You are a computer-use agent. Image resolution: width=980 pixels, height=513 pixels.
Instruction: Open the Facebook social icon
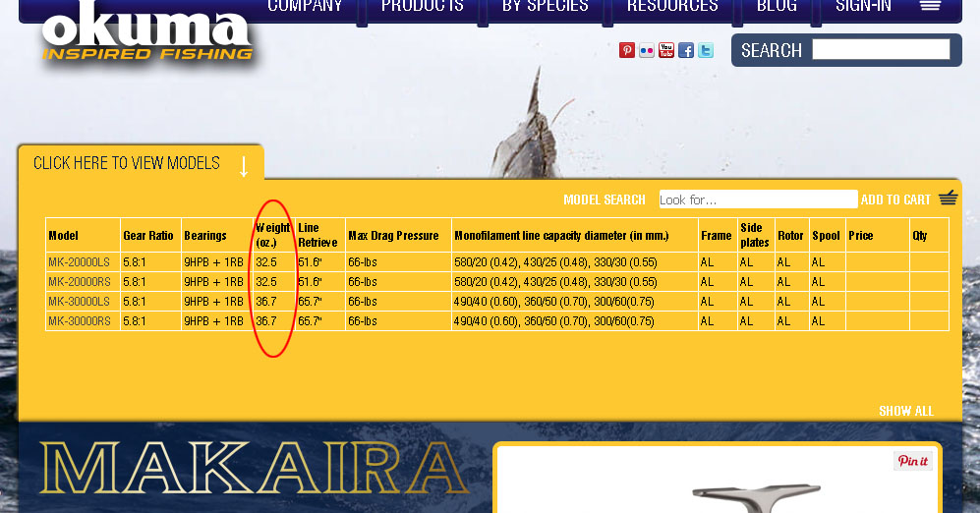686,51
